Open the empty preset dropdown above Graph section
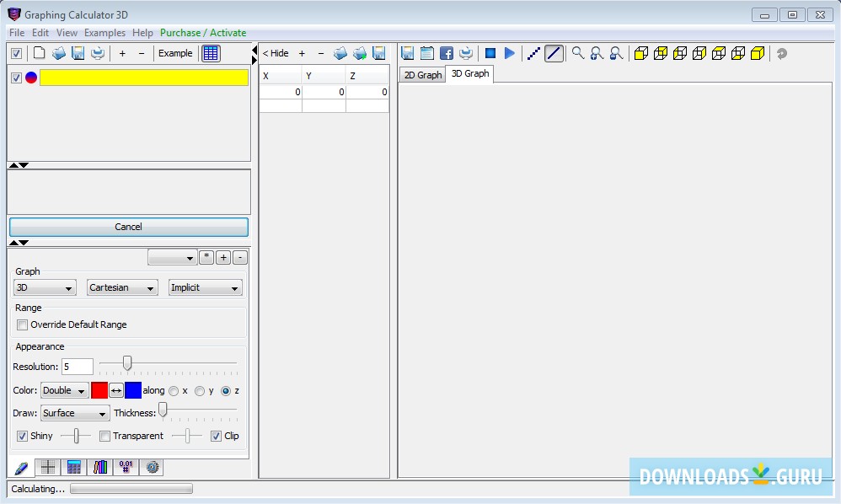 click(x=172, y=258)
